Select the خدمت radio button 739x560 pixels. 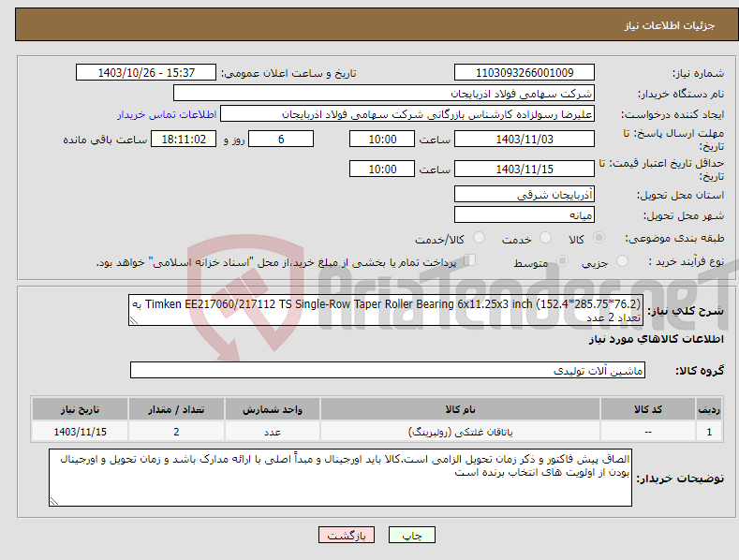point(545,238)
